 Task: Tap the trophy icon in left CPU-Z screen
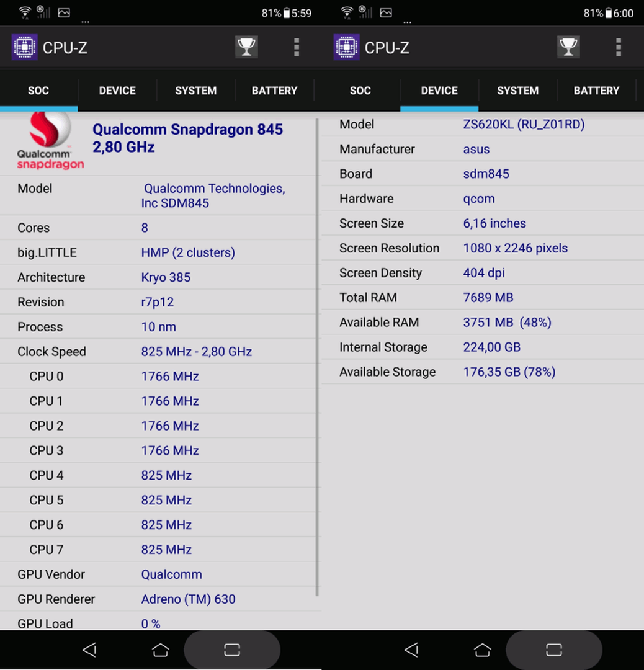tap(246, 47)
